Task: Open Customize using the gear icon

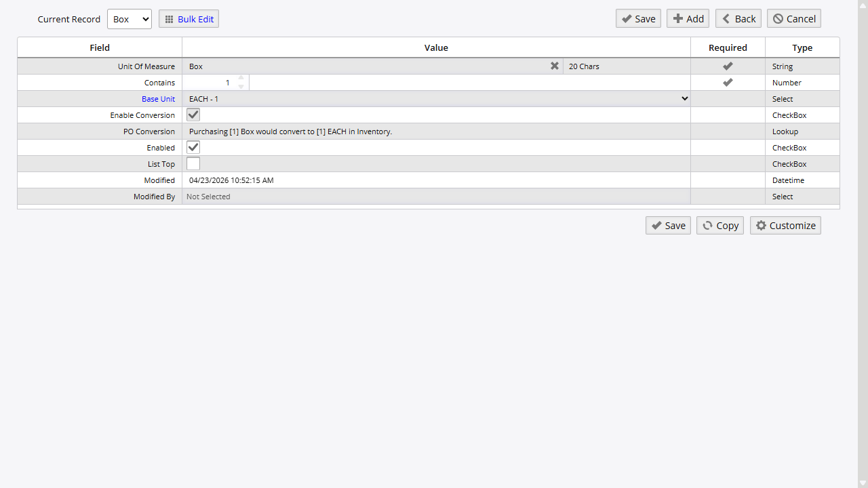Action: click(x=761, y=225)
